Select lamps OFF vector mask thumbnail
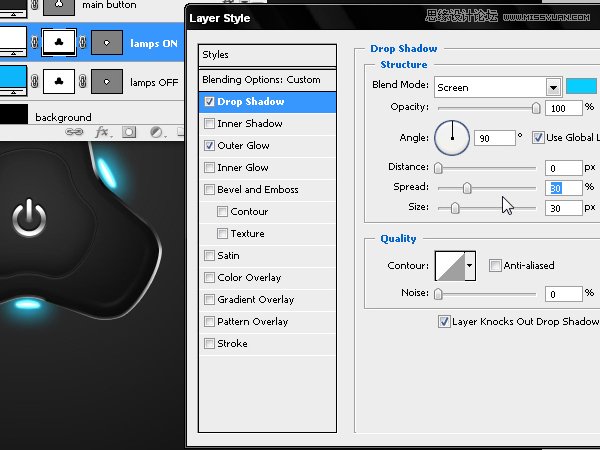 click(x=59, y=81)
